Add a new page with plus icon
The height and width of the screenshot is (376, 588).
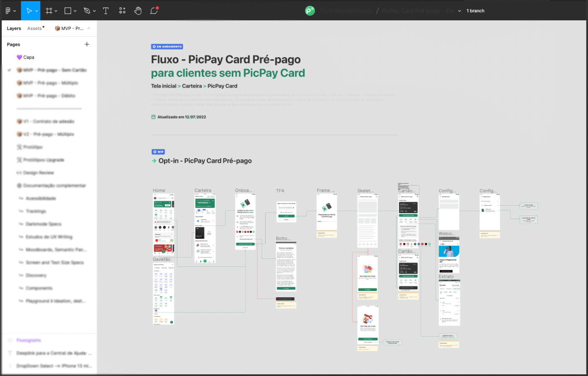[87, 44]
